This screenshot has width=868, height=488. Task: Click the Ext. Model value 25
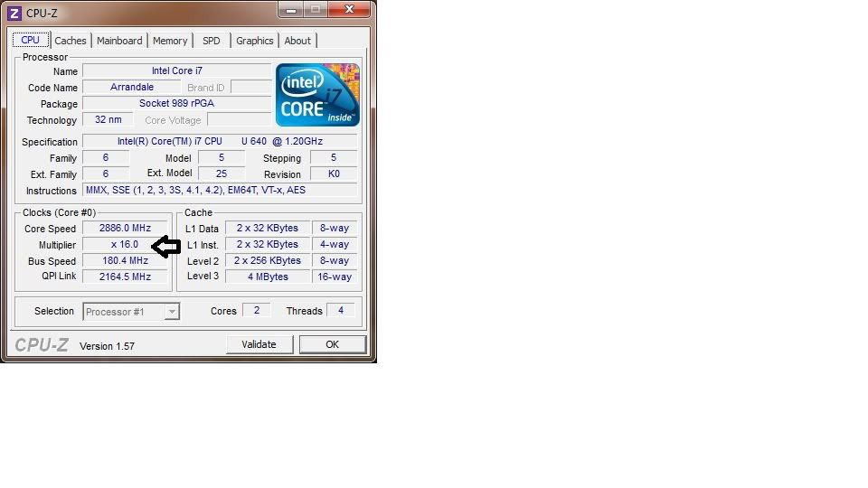[222, 174]
